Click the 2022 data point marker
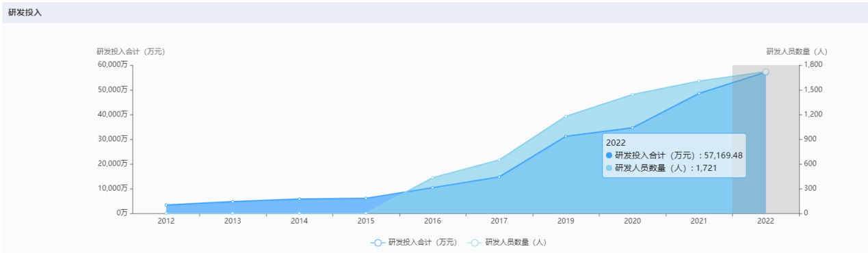Screen dimensions: 868x253 pyautogui.click(x=765, y=72)
